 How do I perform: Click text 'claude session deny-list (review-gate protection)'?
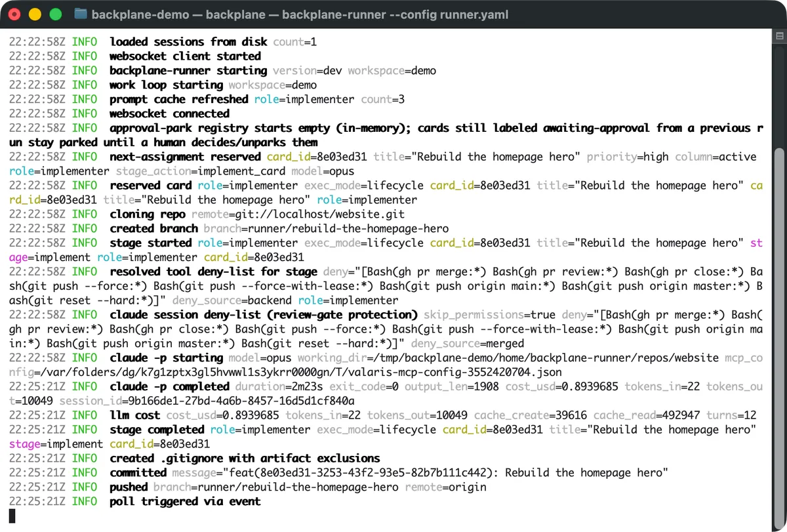264,316
